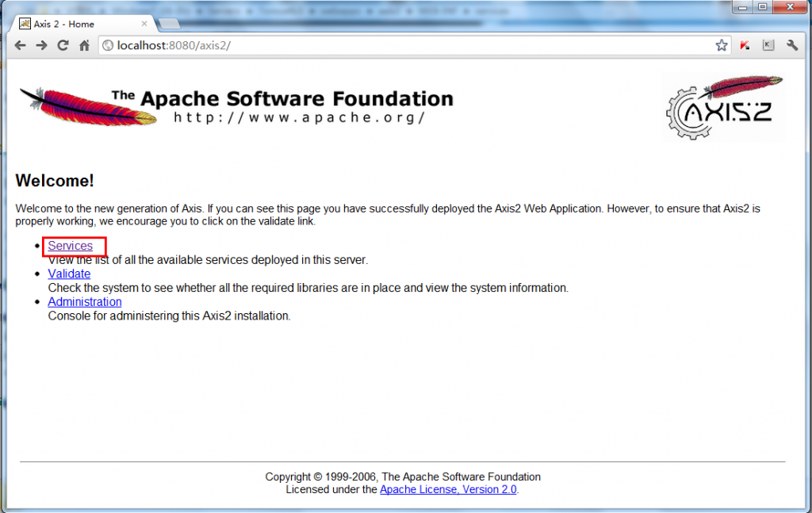Screen dimensions: 812x513
Task: Go back with the browser back arrow
Action: click(20, 45)
